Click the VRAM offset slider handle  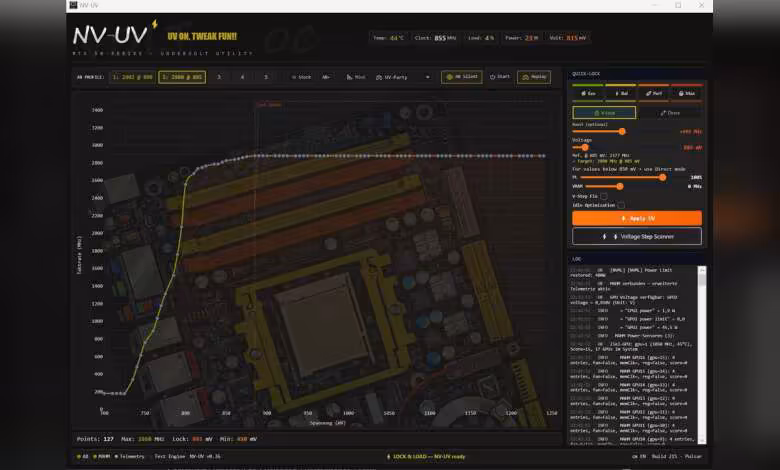pos(620,186)
